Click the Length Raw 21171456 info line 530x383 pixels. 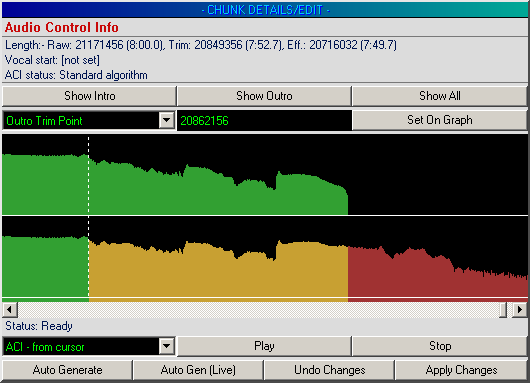coord(201,45)
